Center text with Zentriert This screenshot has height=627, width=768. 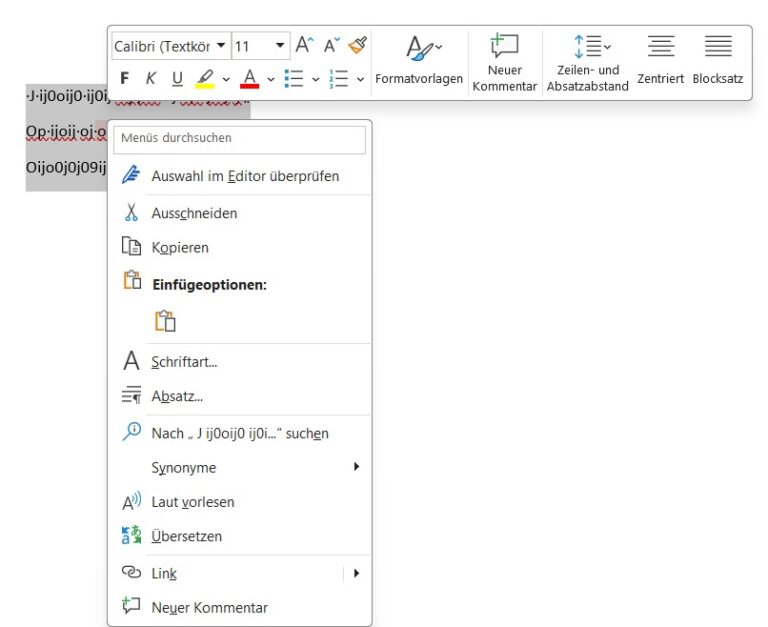click(x=661, y=60)
